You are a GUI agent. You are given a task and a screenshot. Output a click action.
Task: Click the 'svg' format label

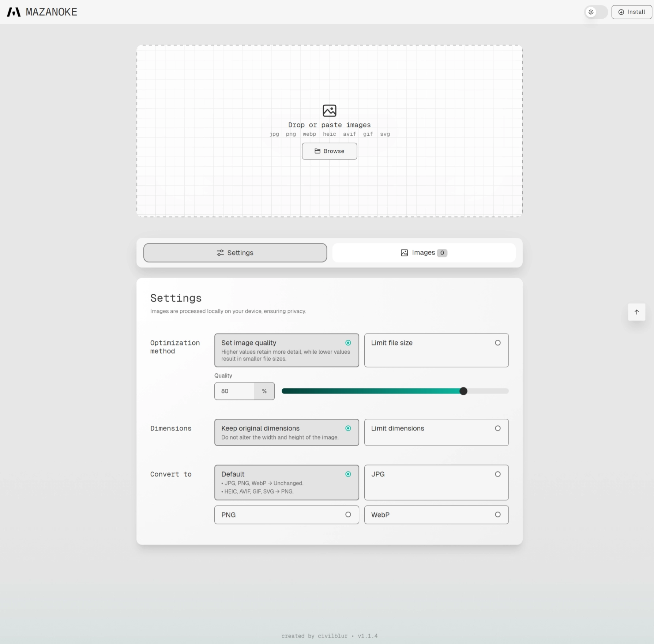tap(385, 134)
